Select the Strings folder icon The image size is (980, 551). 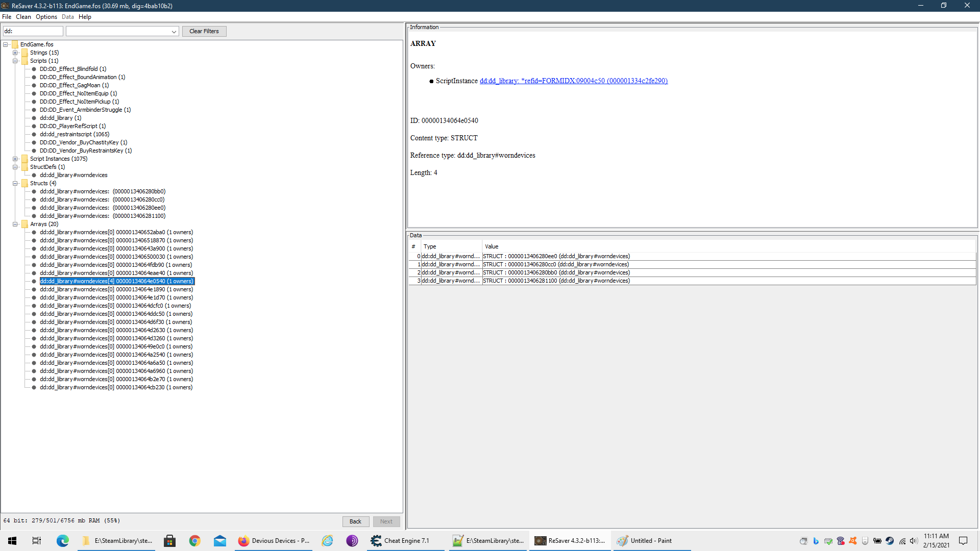(24, 53)
